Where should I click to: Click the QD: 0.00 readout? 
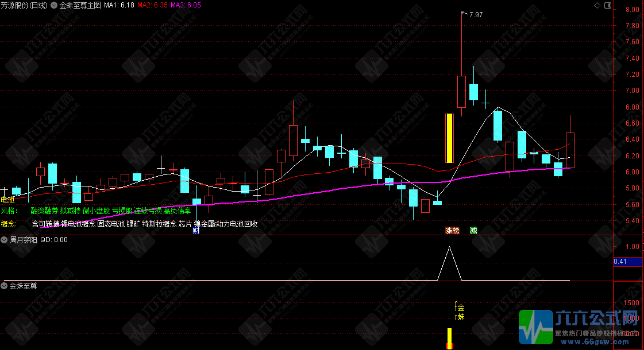[x=54, y=240]
